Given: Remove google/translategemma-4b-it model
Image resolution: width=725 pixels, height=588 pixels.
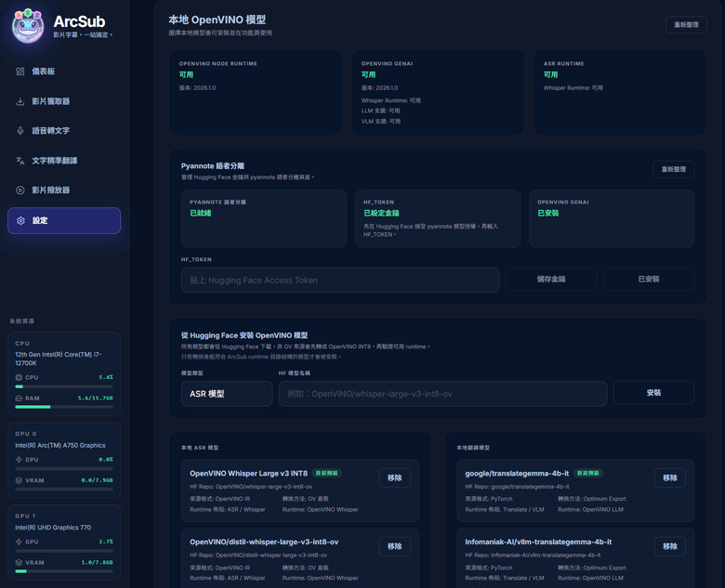Looking at the screenshot, I should (x=670, y=477).
